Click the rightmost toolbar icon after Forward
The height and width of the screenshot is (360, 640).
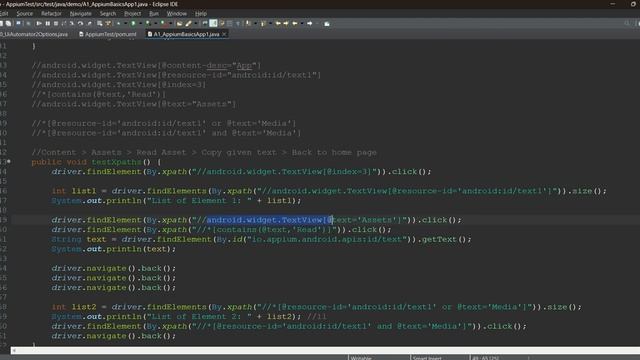[327, 23]
